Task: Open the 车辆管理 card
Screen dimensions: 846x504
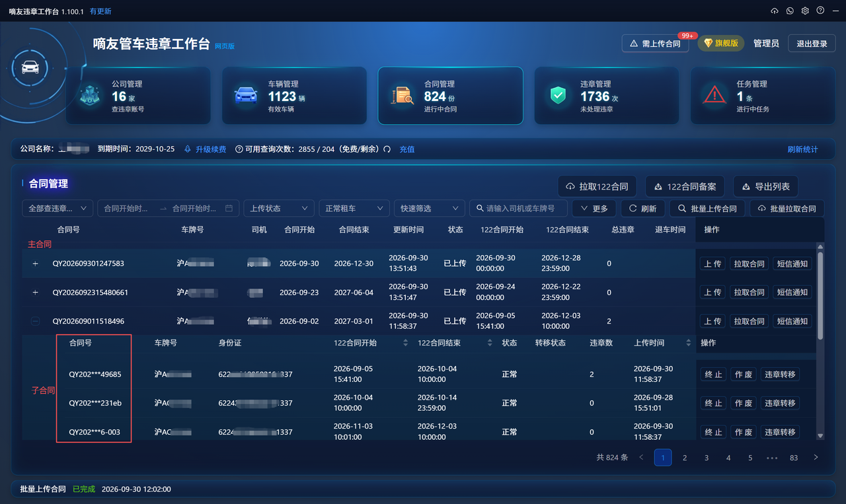Action: tap(294, 96)
